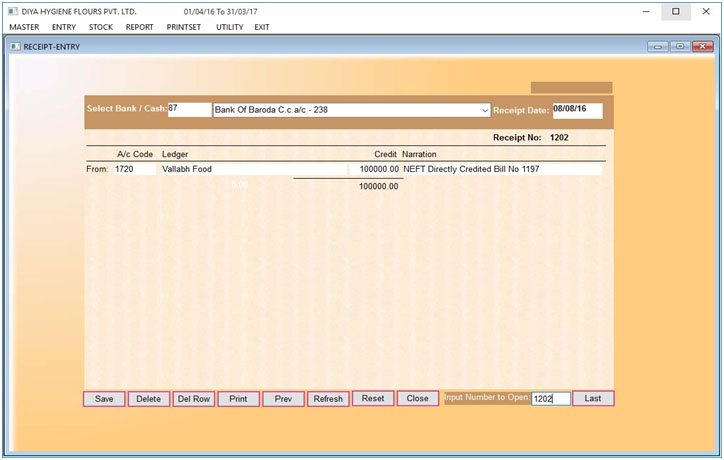Select the bank code field showing 87
The height and width of the screenshot is (460, 724).
pos(189,109)
